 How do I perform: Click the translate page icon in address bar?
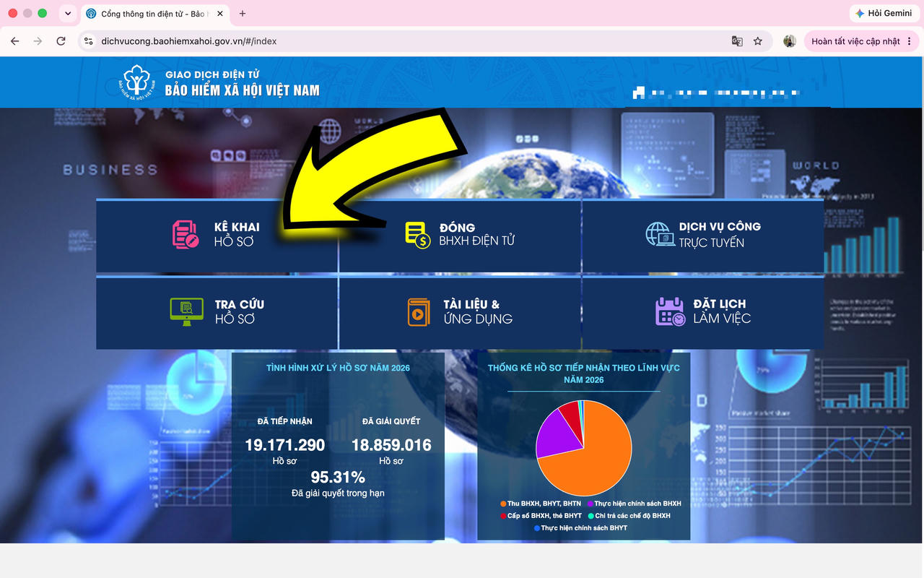737,41
